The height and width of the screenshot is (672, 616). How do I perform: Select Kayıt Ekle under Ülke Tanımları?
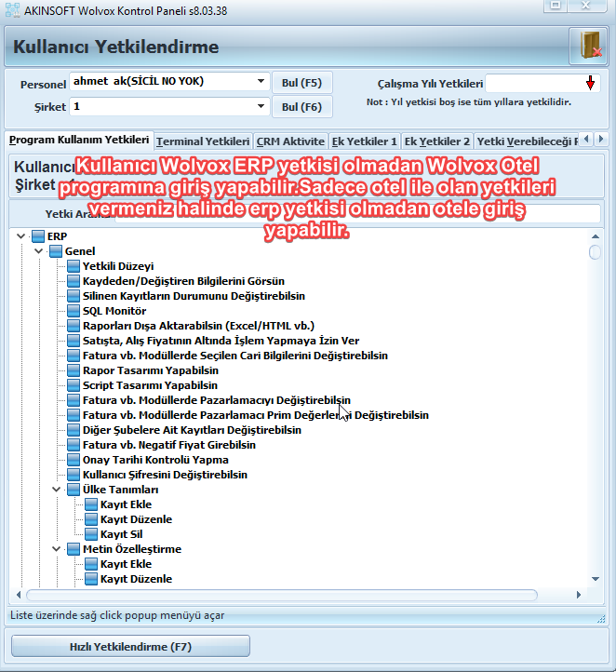[x=126, y=504]
